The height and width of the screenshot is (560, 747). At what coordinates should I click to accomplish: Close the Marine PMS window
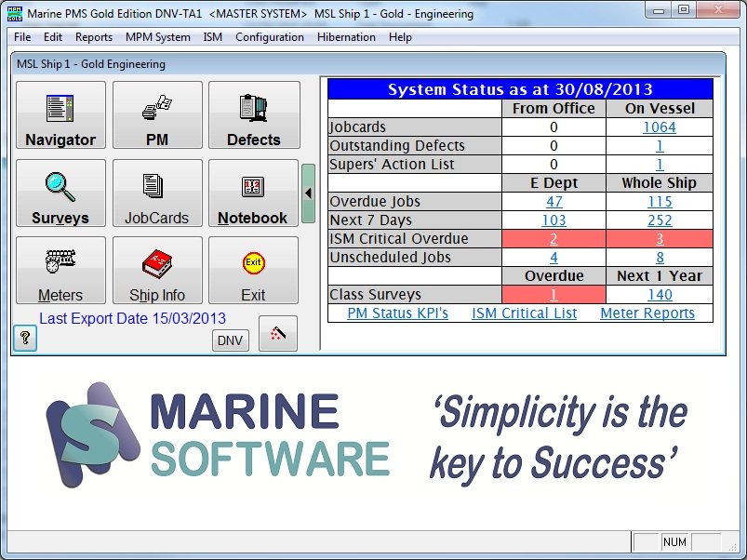point(718,10)
